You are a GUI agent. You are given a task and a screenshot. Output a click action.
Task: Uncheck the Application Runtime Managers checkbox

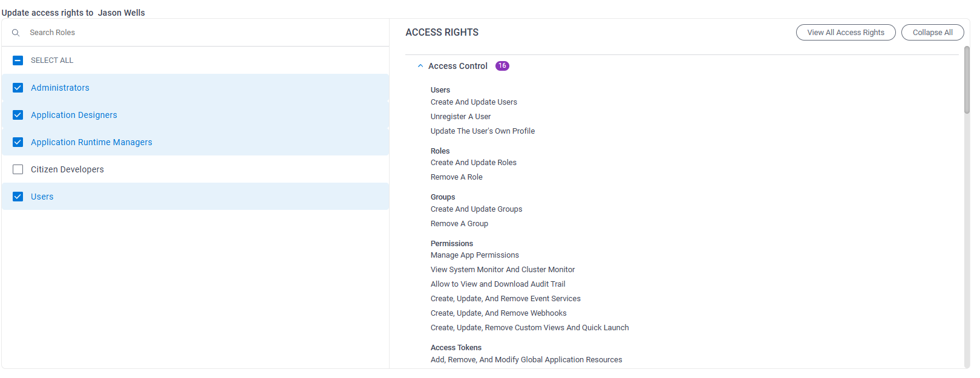point(18,142)
